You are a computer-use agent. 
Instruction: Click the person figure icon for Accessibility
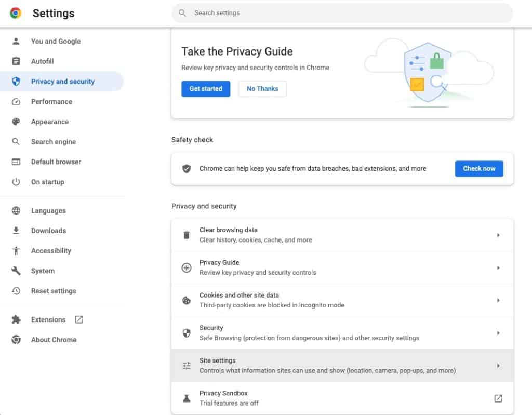(16, 251)
